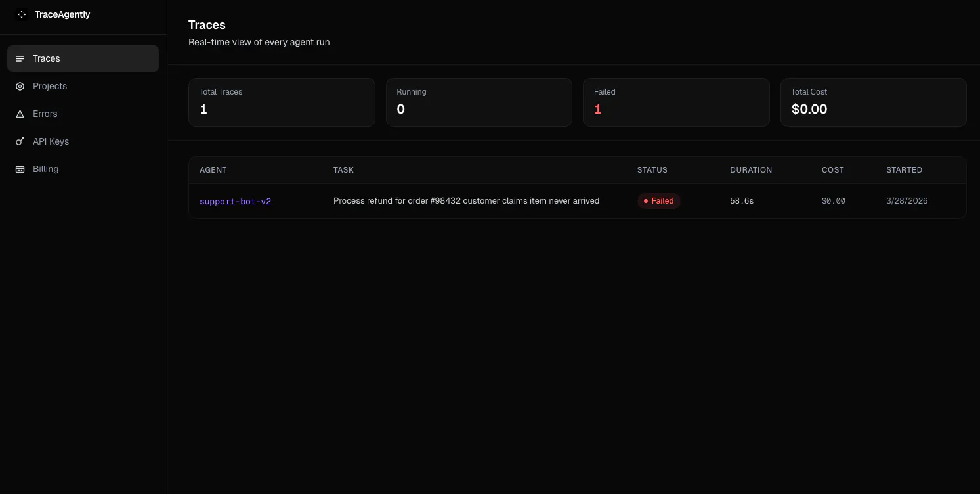Click the 'Real-time view of every agent run' subtitle
Image resolution: width=980 pixels, height=494 pixels.
click(x=259, y=42)
